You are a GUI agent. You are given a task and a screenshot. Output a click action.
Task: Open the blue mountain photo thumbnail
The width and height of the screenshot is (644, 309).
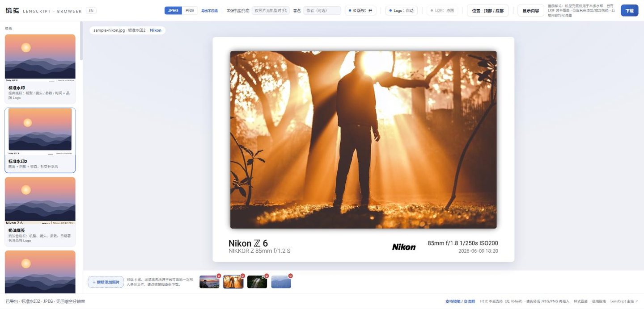(x=281, y=282)
